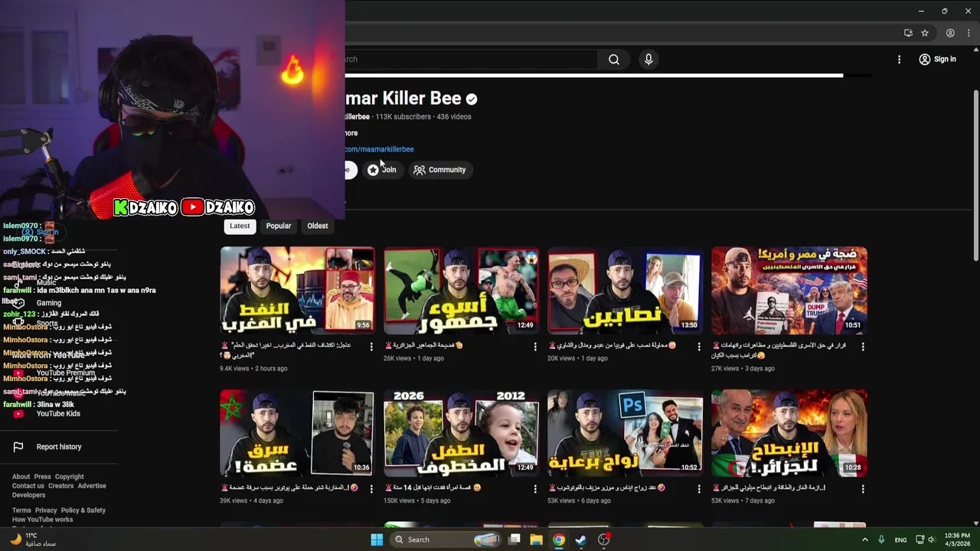The image size is (980, 551).
Task: Click the Press footer link
Action: (x=42, y=477)
